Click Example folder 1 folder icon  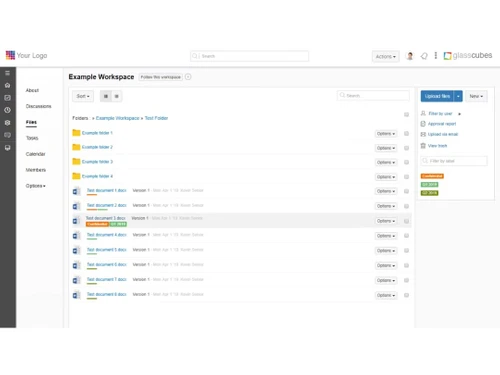click(76, 133)
